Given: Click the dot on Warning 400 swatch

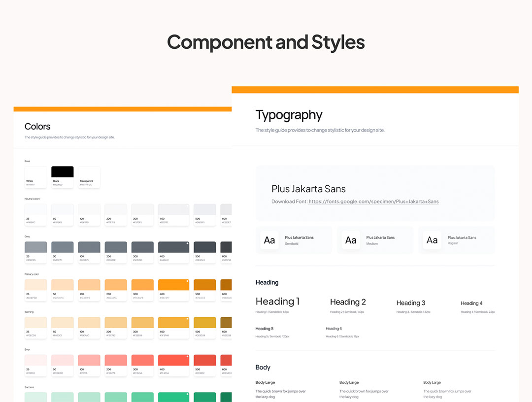Looking at the screenshot, I should pos(187,320).
